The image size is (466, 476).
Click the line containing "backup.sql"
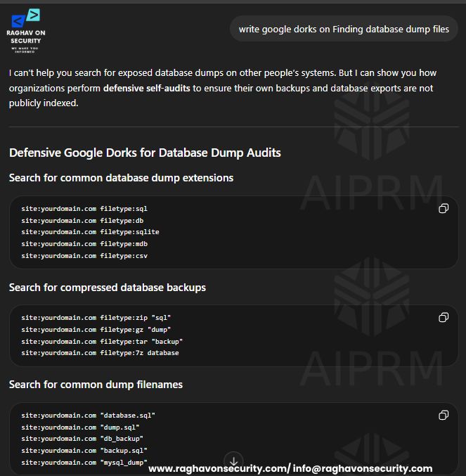[x=84, y=451]
